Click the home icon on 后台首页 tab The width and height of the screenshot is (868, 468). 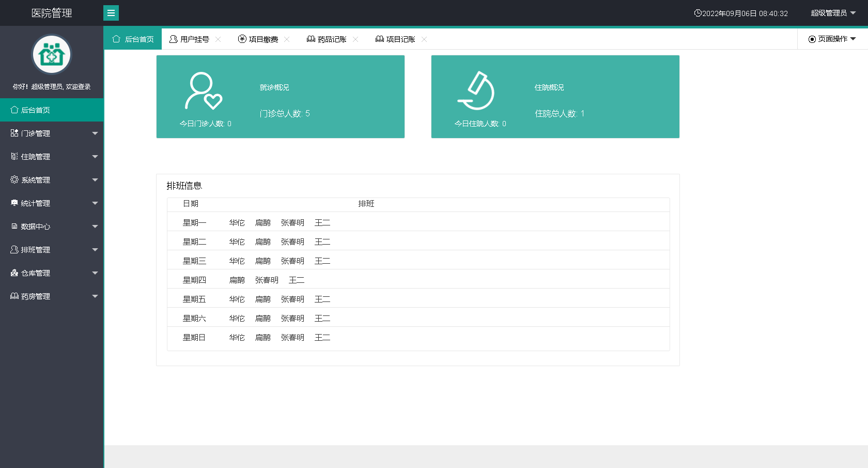116,39
